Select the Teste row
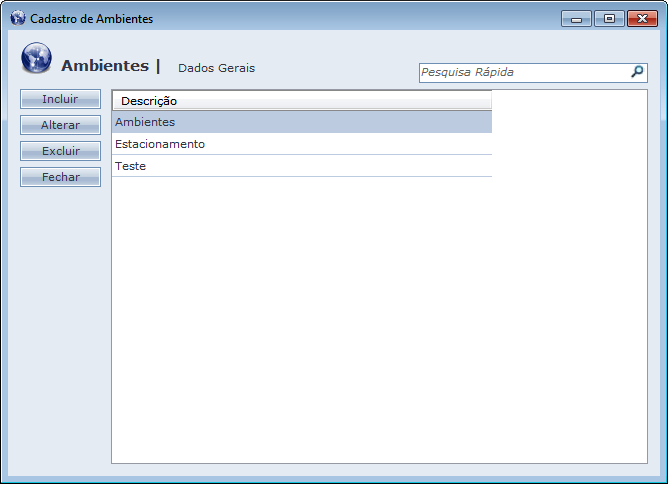This screenshot has height=484, width=668. (300, 166)
